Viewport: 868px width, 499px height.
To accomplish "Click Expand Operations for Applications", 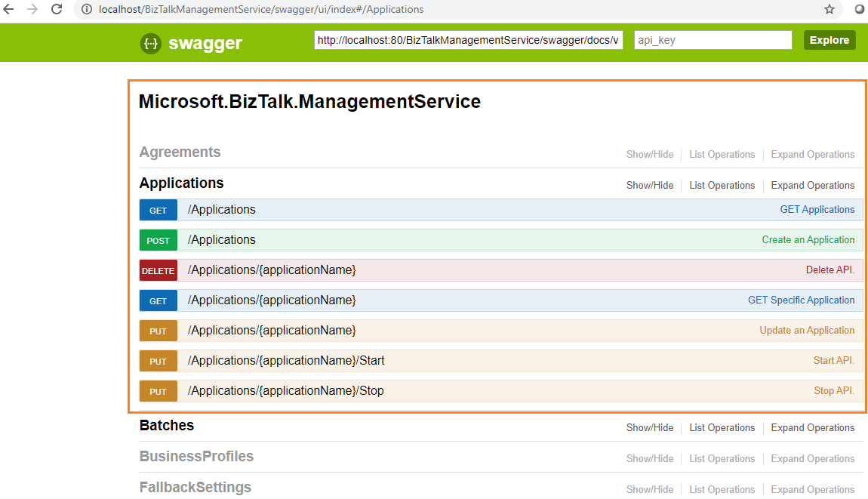I will 813,186.
